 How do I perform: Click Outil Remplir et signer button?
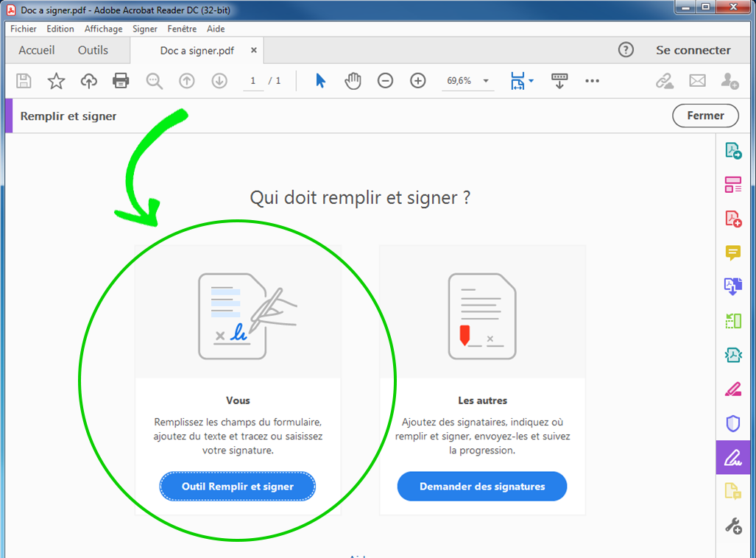pyautogui.click(x=238, y=486)
